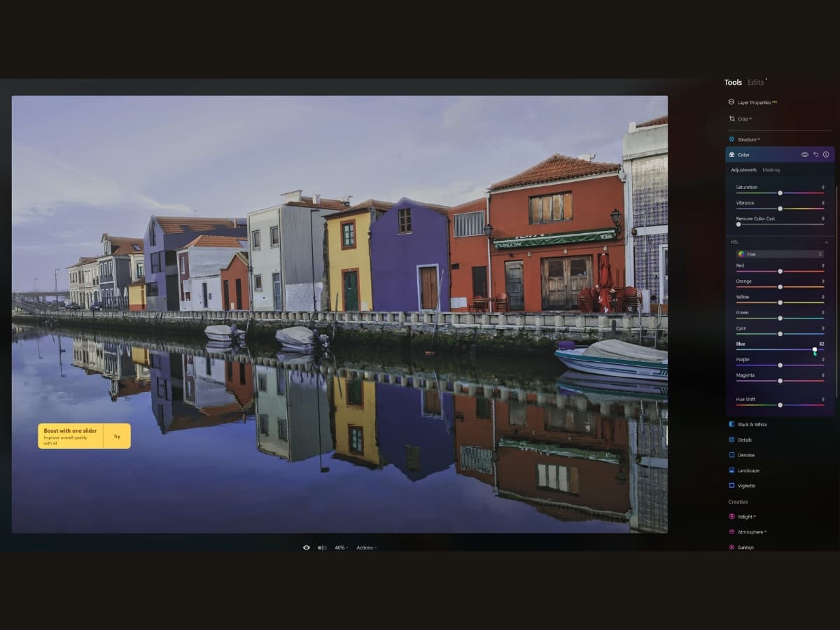Reset the Color tool with undo arrow
This screenshot has height=630, width=840.
[x=815, y=155]
